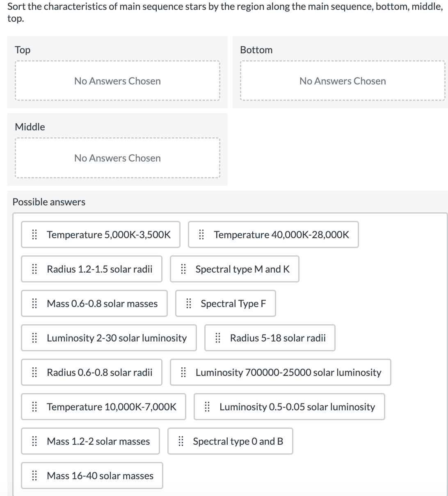The height and width of the screenshot is (496, 448).
Task: Click drag handle of Temperature 40,000K-28,000K
Action: [x=201, y=234]
